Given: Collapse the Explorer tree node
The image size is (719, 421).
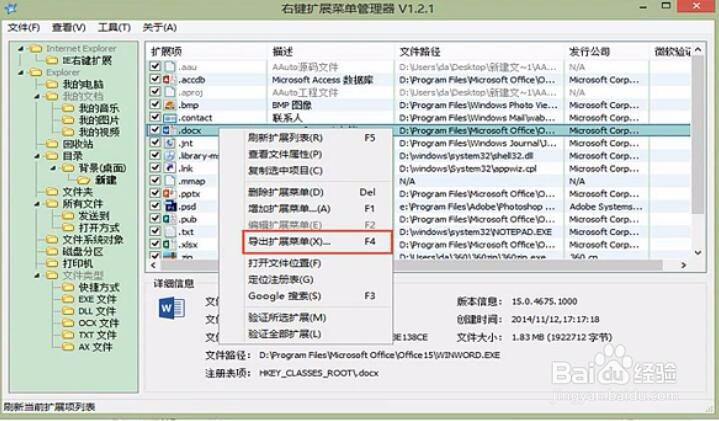Looking at the screenshot, I should point(21,72).
